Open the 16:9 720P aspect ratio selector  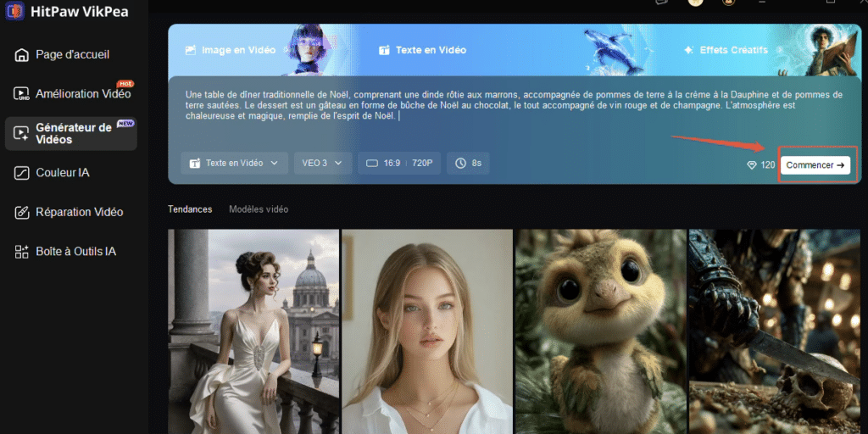401,163
